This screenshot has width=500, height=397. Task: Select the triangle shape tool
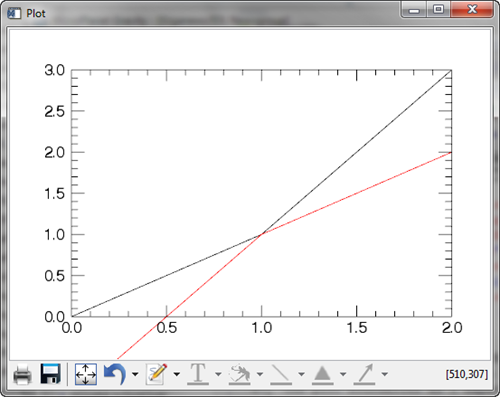point(322,374)
